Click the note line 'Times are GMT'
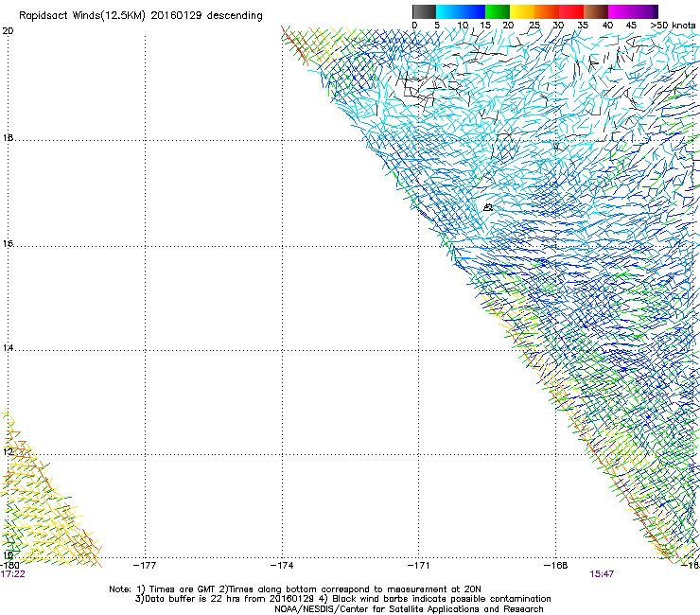Image resolution: width=700 pixels, height=615 pixels. [x=183, y=589]
